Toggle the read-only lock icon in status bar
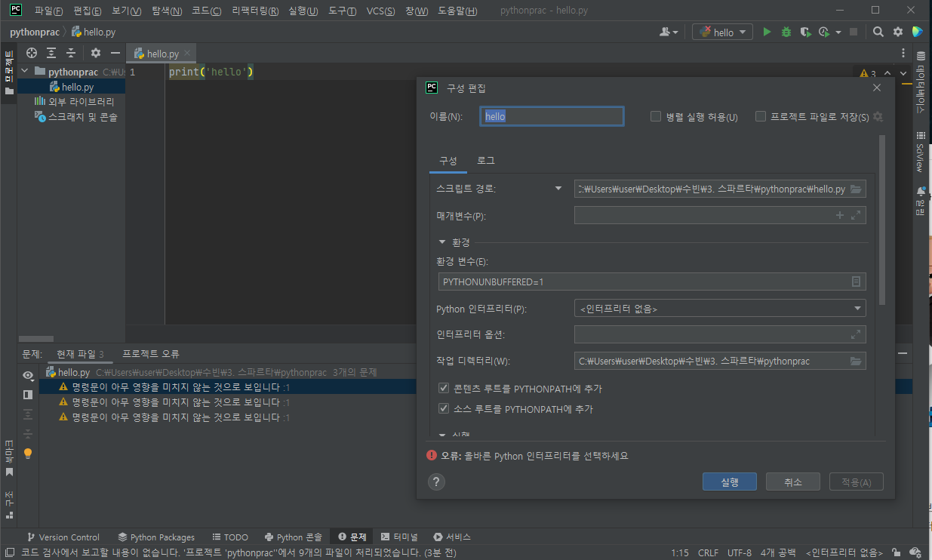The height and width of the screenshot is (560, 932). pos(896,552)
